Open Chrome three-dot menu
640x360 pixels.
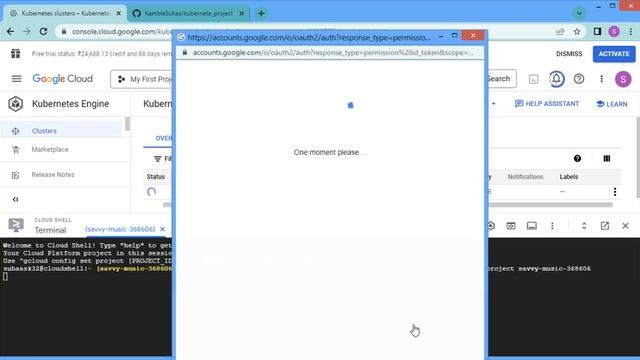point(631,31)
